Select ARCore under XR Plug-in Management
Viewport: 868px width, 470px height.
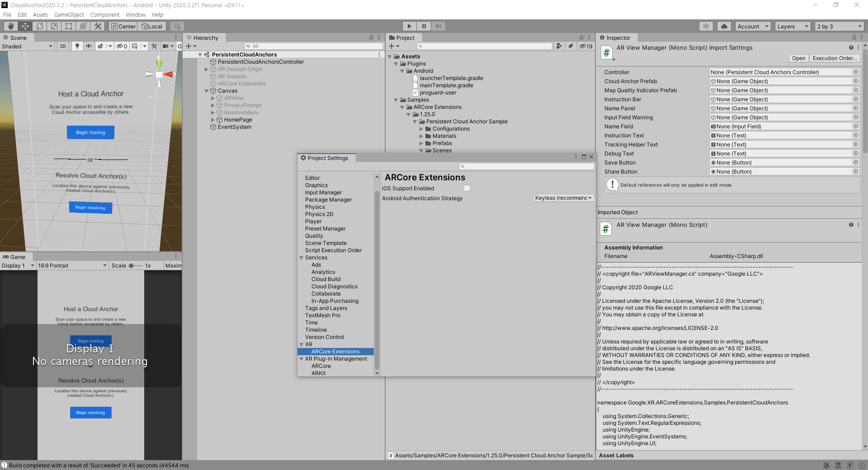(x=321, y=366)
